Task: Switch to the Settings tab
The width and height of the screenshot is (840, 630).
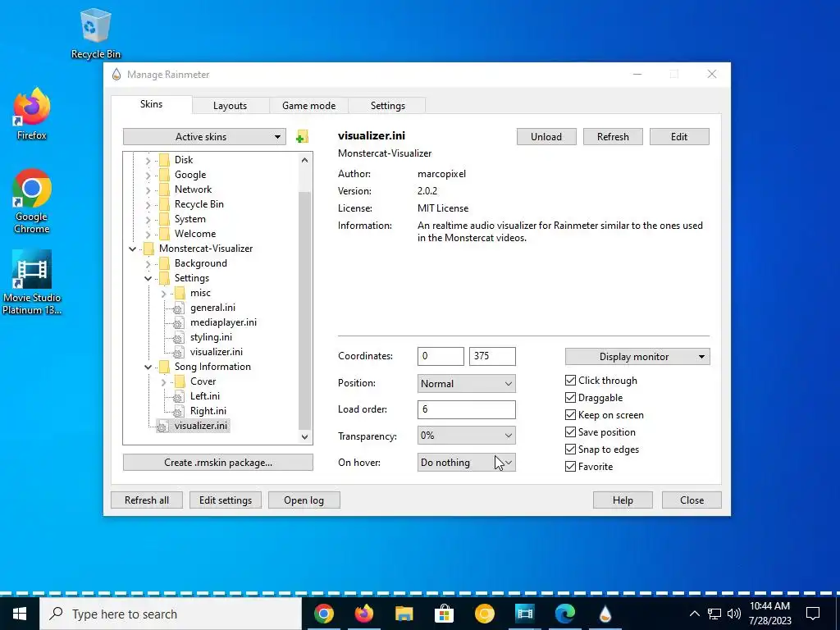Action: click(x=387, y=106)
